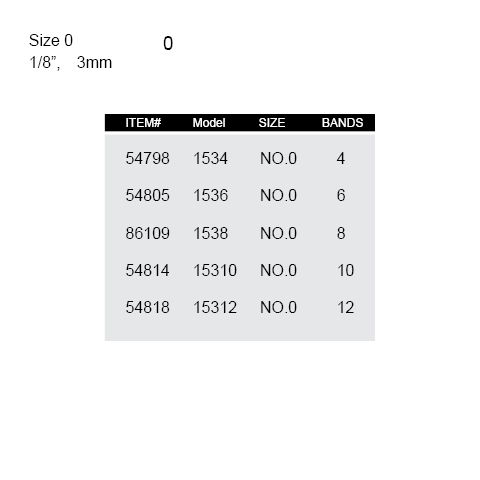The width and height of the screenshot is (480, 480).
Task: Click the NO.0 size in 1538 row
Action: [x=278, y=233]
